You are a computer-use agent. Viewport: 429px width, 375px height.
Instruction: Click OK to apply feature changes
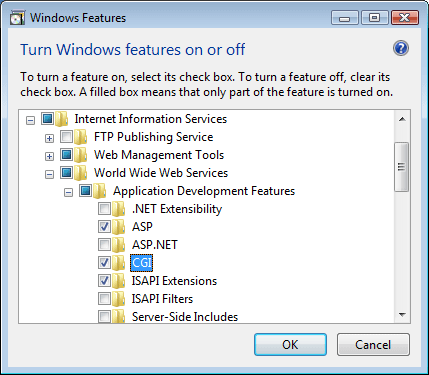tap(290, 345)
